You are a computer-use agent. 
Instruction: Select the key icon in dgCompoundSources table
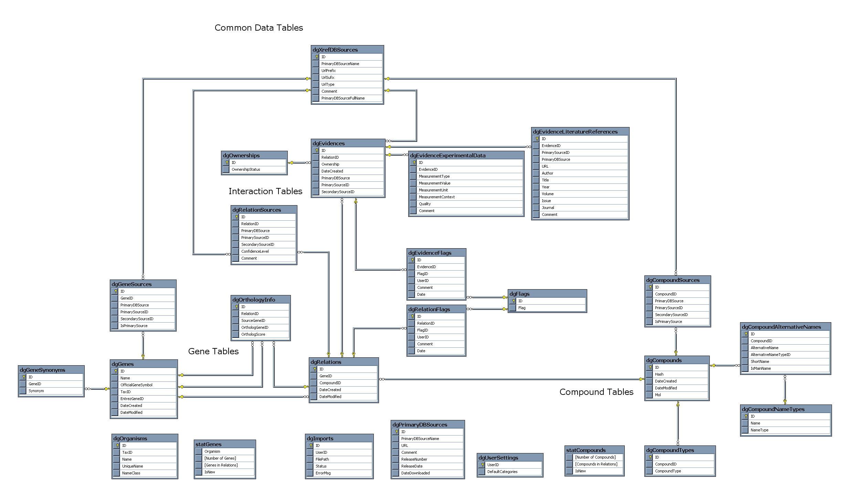pos(650,287)
